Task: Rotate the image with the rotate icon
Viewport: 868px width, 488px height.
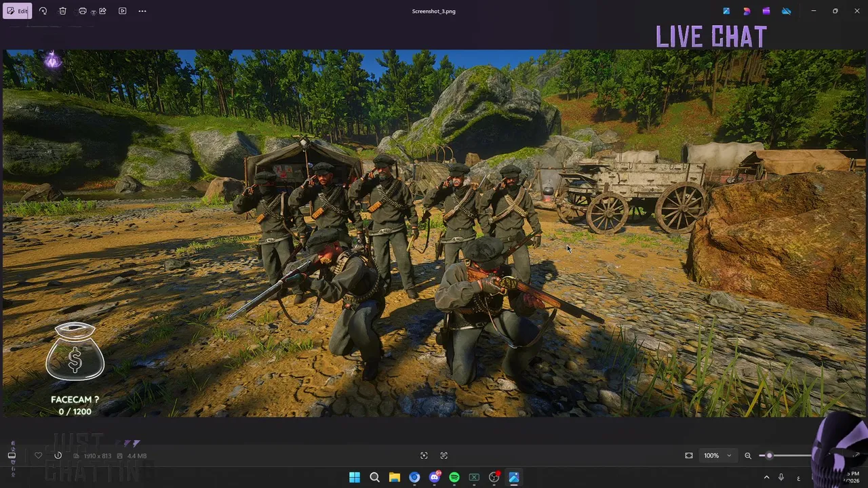Action: pos(43,11)
